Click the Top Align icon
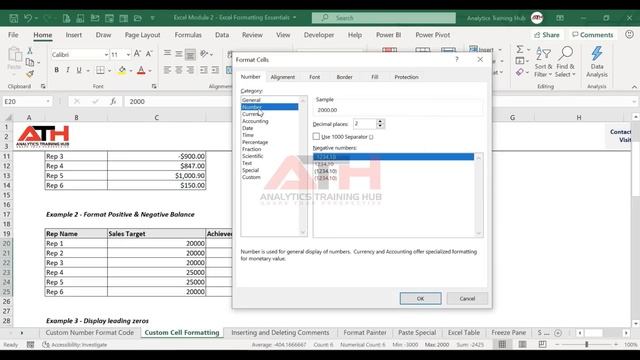 tap(167, 53)
